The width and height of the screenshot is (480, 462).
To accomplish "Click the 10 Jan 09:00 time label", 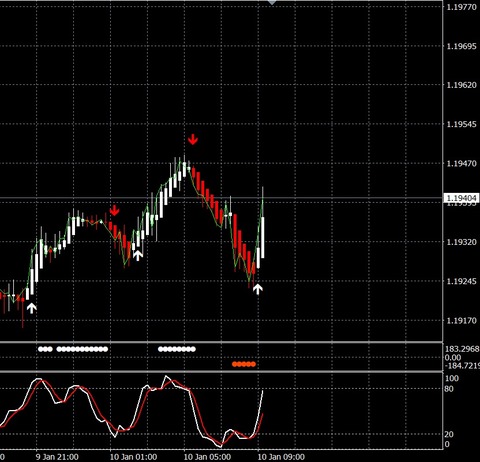I will 281,457.
